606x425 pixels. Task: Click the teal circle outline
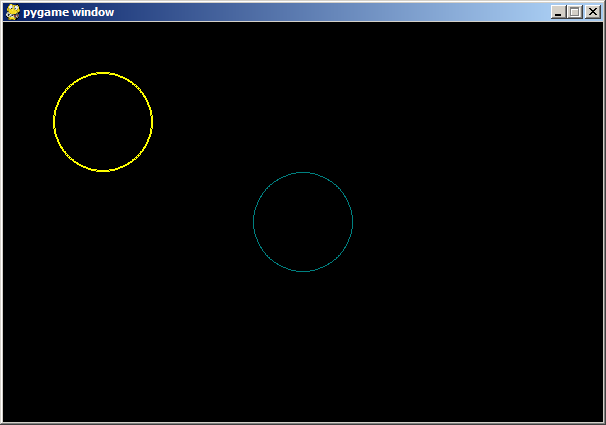click(x=303, y=222)
